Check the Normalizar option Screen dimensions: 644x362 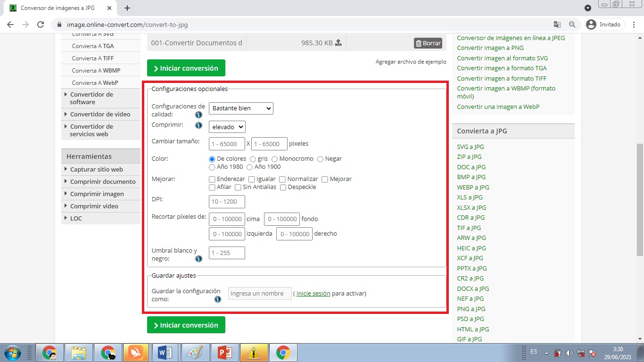(x=282, y=179)
